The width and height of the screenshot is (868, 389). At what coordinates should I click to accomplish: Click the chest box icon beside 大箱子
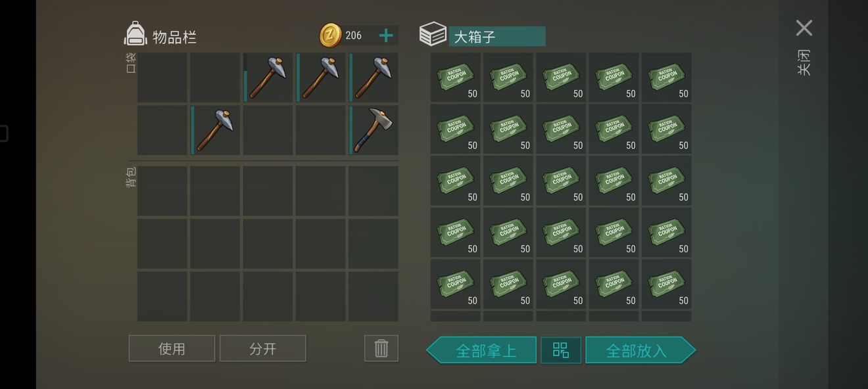pos(433,34)
